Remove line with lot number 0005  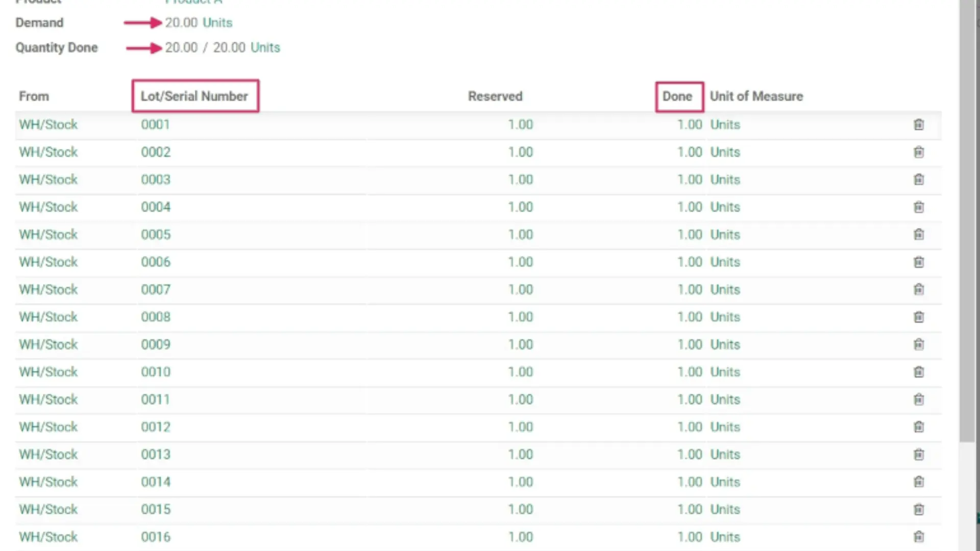(918, 235)
